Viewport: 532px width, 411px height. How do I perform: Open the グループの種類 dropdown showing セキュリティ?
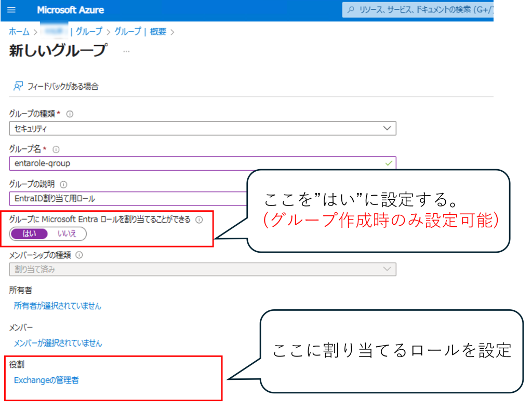[x=203, y=128]
